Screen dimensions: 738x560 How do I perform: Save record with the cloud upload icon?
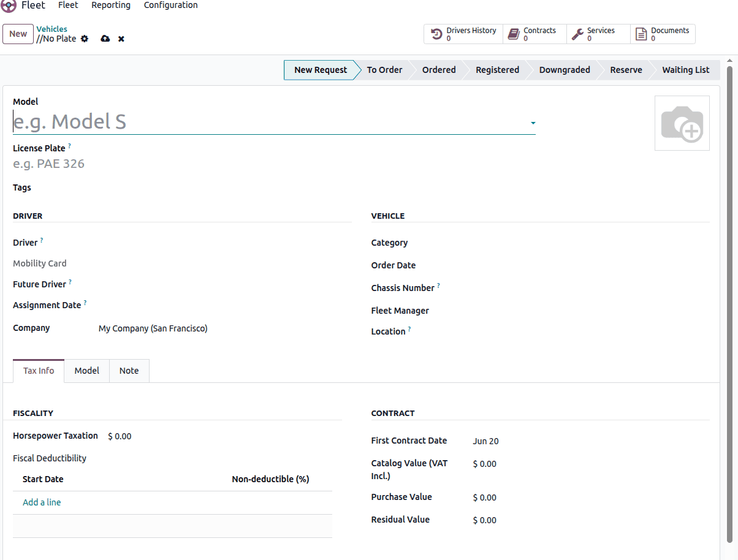pos(105,39)
